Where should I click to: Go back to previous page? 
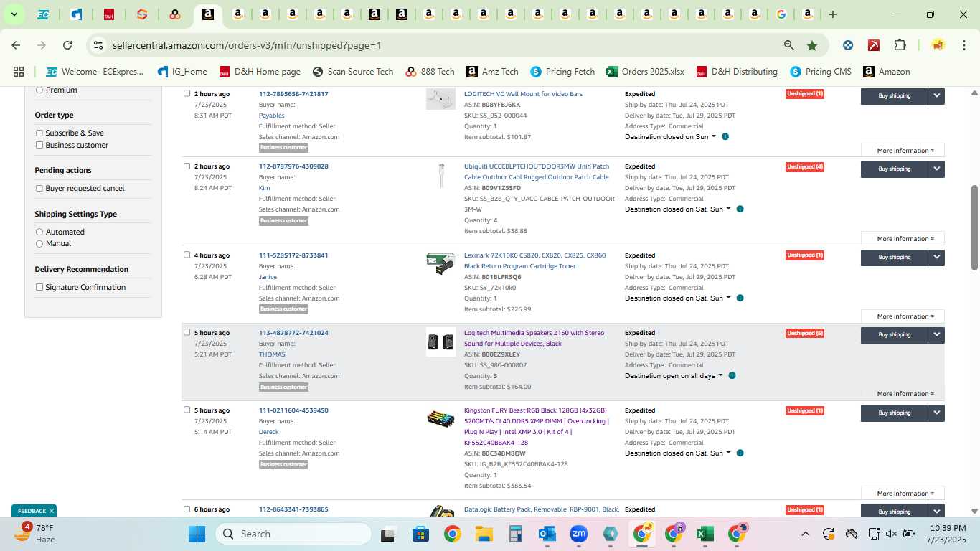(x=16, y=45)
